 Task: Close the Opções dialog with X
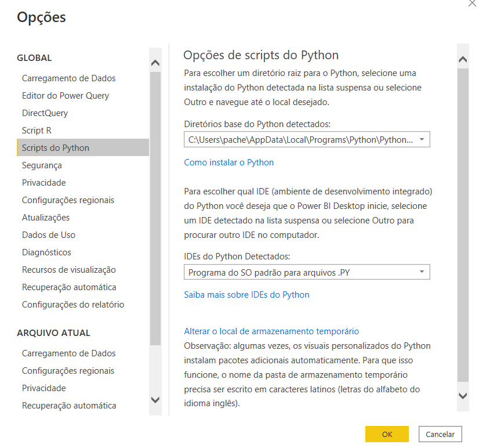472,3
